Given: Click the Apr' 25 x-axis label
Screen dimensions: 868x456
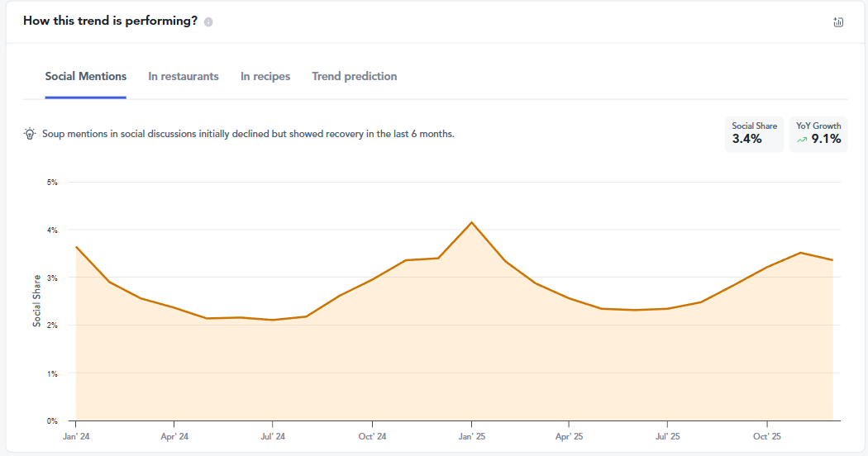Looking at the screenshot, I should (569, 435).
